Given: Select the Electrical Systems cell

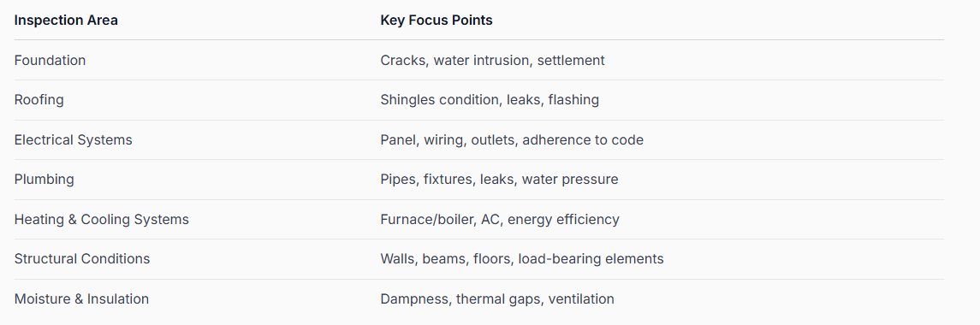Looking at the screenshot, I should click(73, 140).
